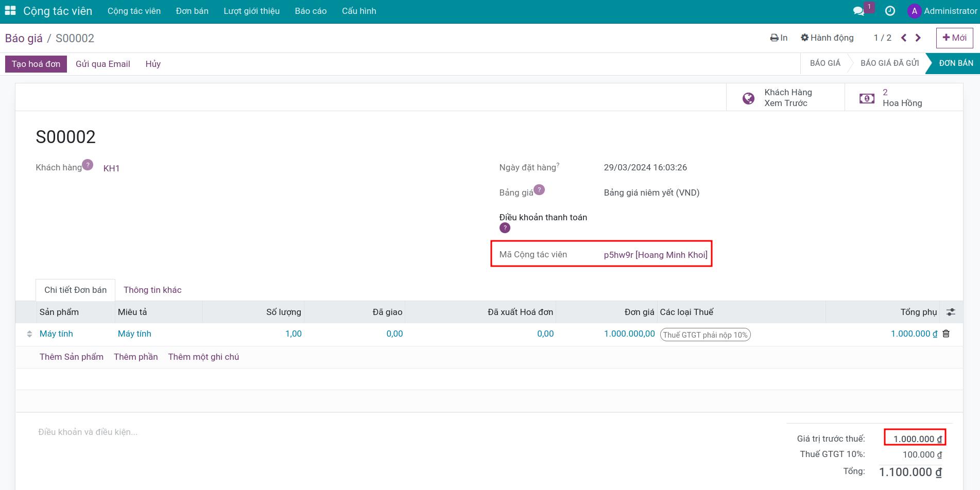Cancel order with Hủy button
Image resolution: width=980 pixels, height=490 pixels.
pyautogui.click(x=153, y=64)
